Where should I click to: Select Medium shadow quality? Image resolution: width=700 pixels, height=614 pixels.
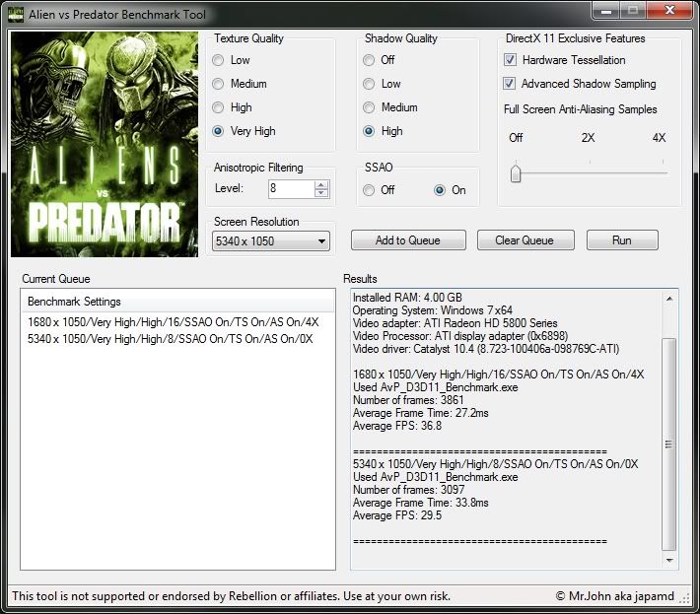(370, 107)
